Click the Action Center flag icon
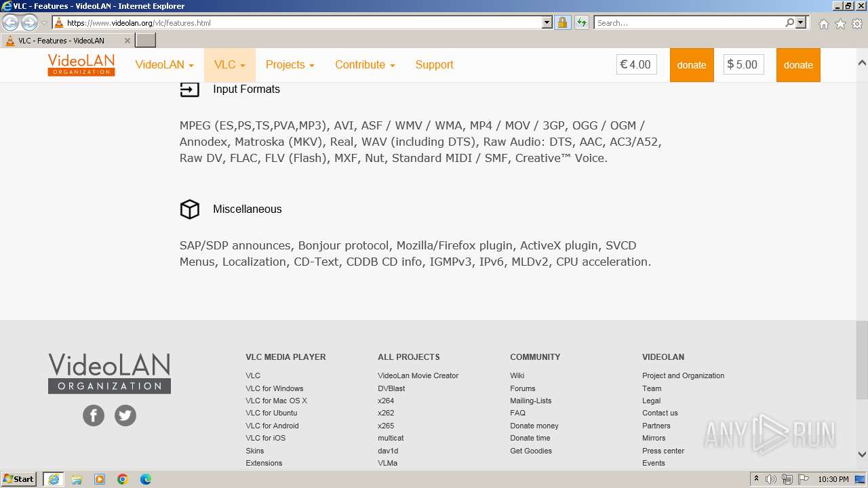The width and height of the screenshot is (868, 488). [x=802, y=479]
